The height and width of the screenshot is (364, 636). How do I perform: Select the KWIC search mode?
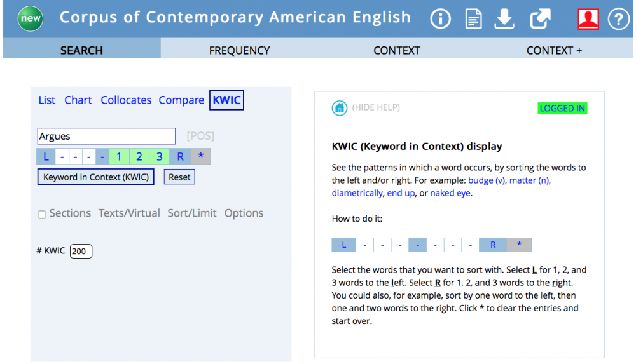(227, 100)
